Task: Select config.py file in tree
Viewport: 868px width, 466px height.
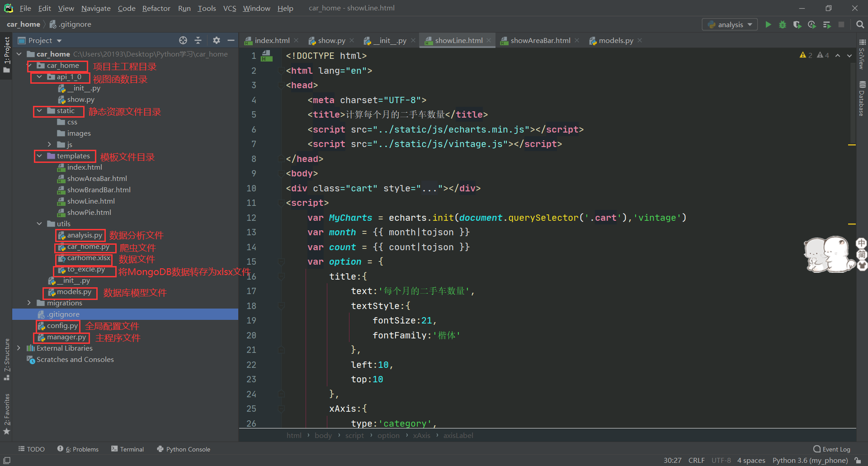Action: tap(62, 325)
